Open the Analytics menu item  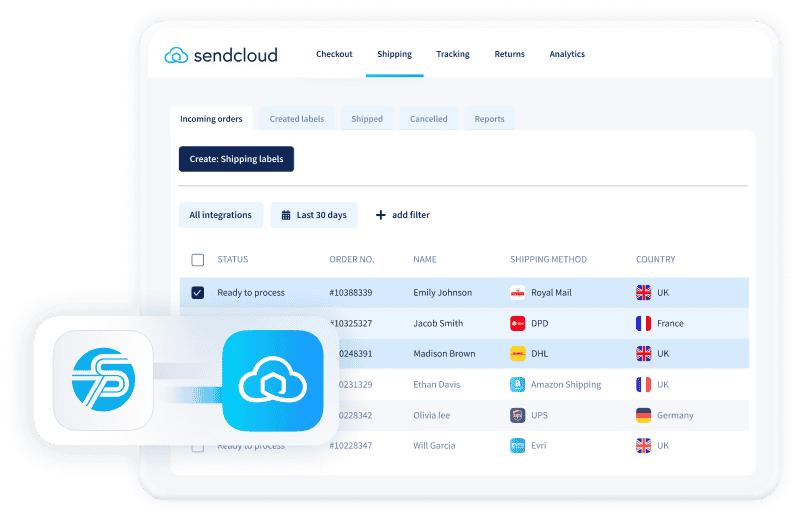point(567,54)
